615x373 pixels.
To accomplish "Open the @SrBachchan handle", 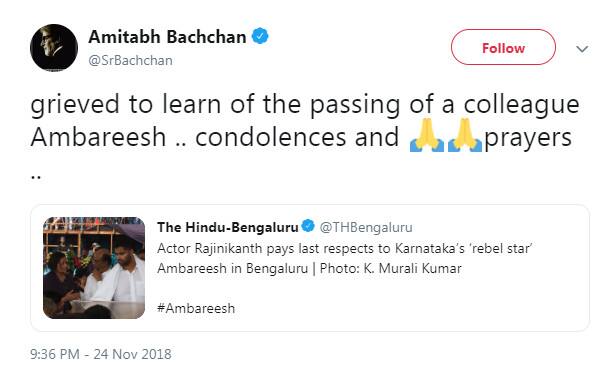I will tap(130, 60).
